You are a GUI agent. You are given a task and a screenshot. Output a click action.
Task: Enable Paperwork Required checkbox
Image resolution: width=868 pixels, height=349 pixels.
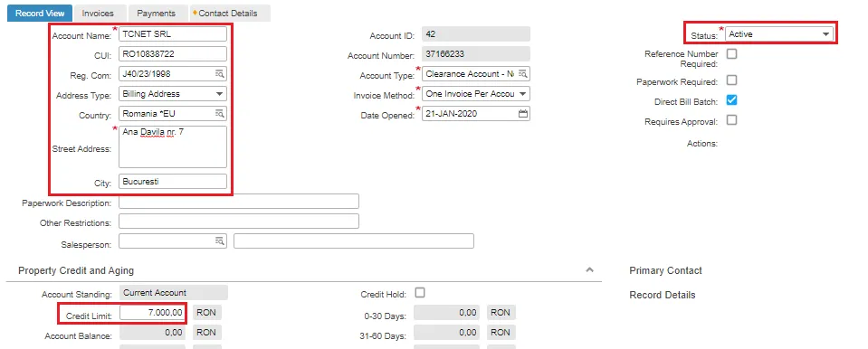coord(732,80)
